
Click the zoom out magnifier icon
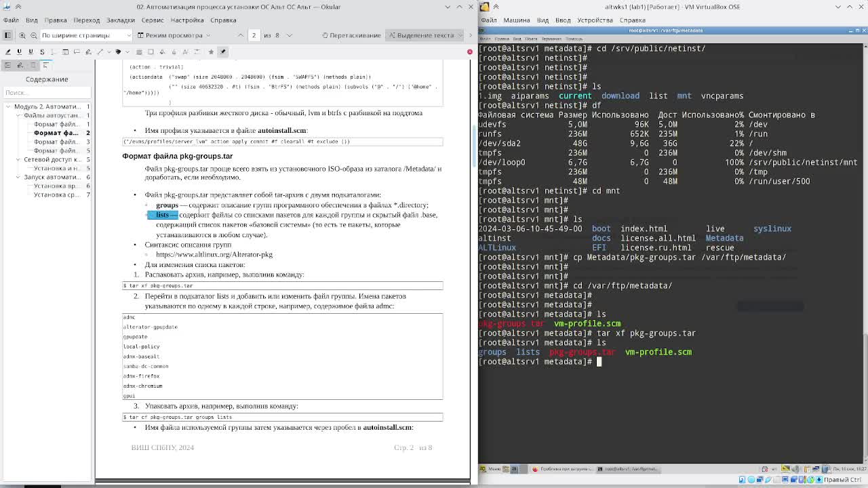pyautogui.click(x=33, y=35)
